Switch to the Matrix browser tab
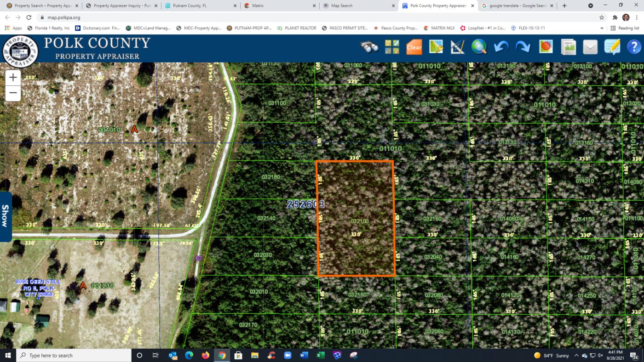Viewport: 644px width, 362px height. 280,6
